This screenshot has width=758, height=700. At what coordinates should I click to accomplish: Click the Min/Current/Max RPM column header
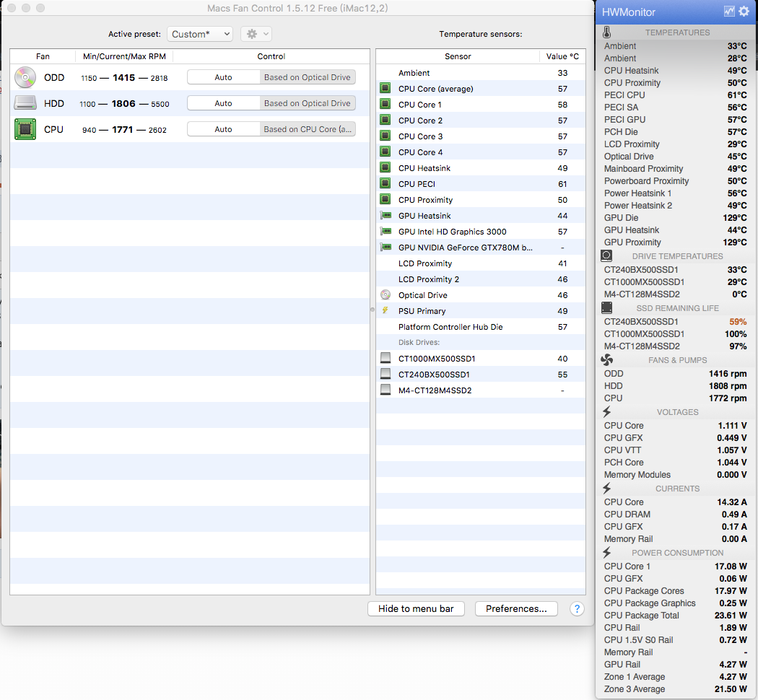124,56
